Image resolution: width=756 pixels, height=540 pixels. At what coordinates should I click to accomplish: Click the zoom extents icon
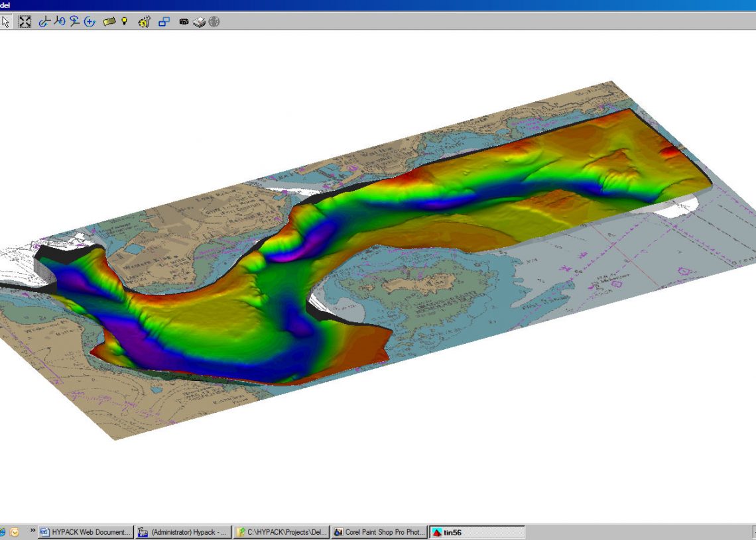[25, 22]
